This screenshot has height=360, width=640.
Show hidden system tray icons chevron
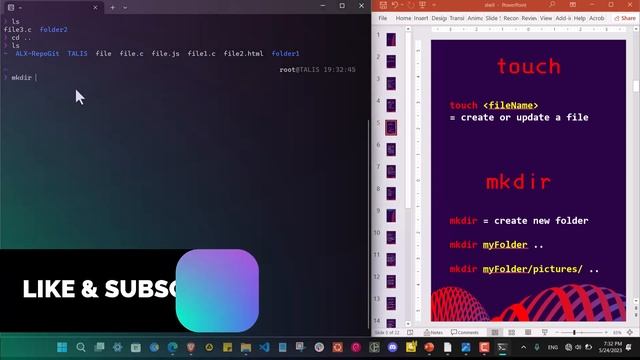(523, 347)
